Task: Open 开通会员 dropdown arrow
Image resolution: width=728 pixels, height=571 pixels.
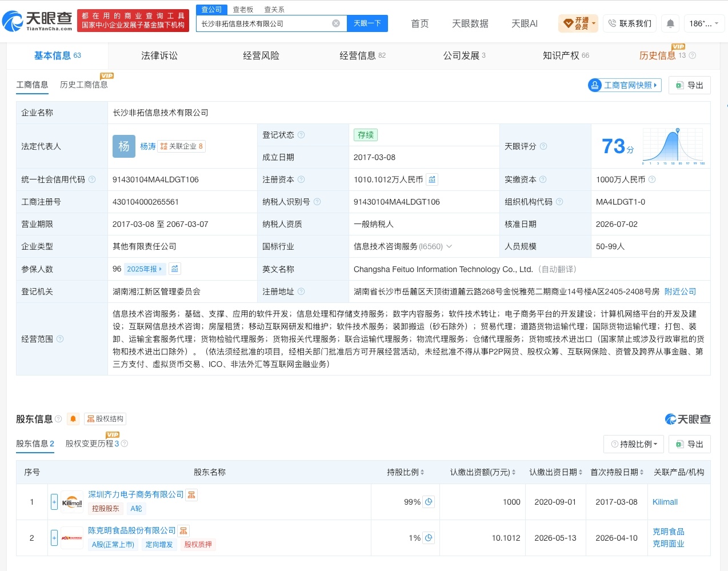Action: 594,23
